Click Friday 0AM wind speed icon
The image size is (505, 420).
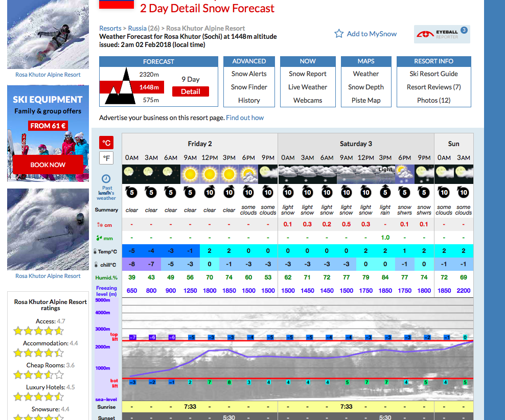(131, 192)
